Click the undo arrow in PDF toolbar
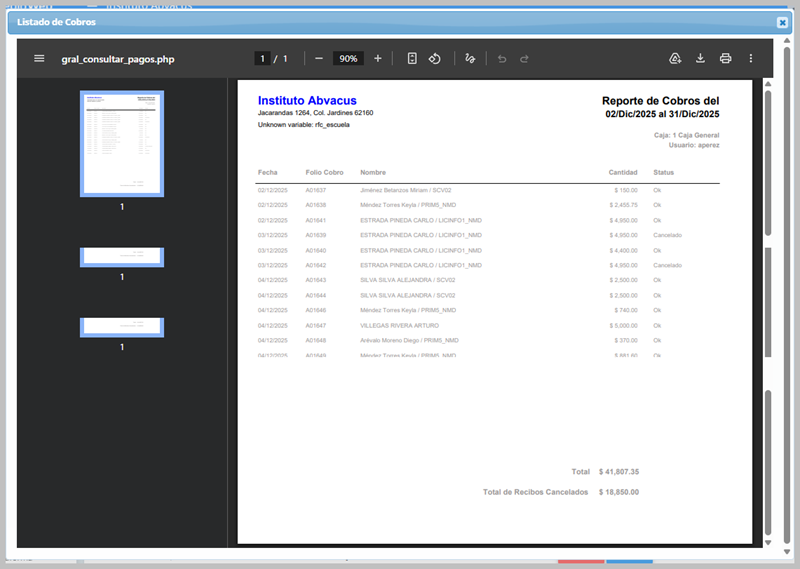The height and width of the screenshot is (569, 800). (502, 59)
